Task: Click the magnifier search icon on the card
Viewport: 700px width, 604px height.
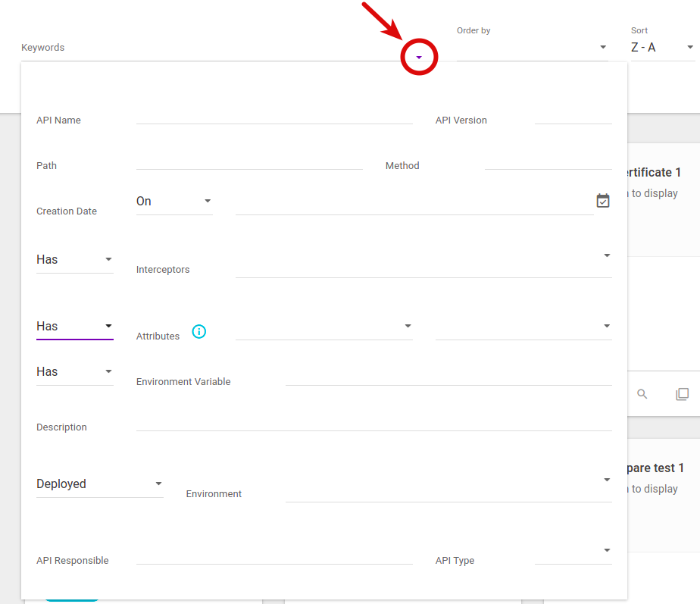Action: coord(642,393)
